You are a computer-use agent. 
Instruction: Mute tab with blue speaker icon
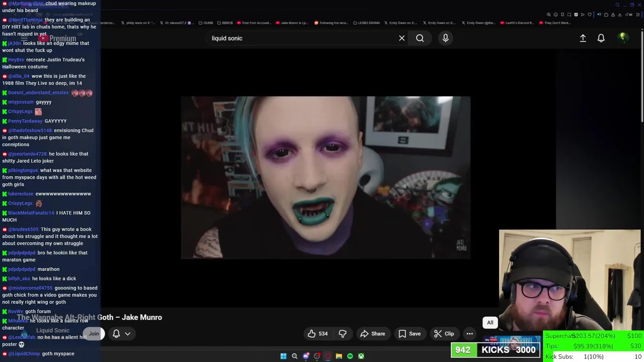(x=599, y=15)
